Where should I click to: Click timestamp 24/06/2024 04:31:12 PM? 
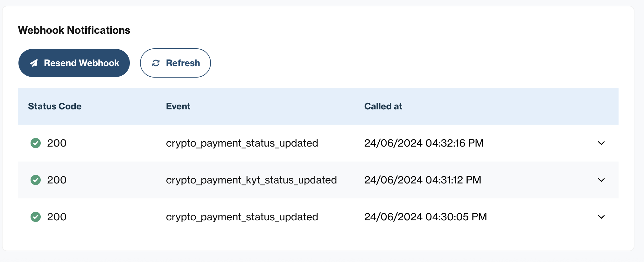click(x=423, y=180)
